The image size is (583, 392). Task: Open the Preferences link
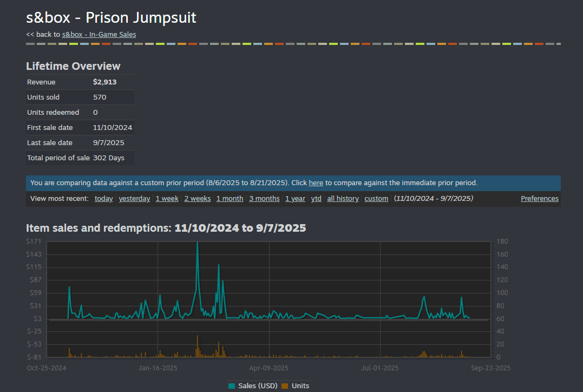click(x=539, y=199)
